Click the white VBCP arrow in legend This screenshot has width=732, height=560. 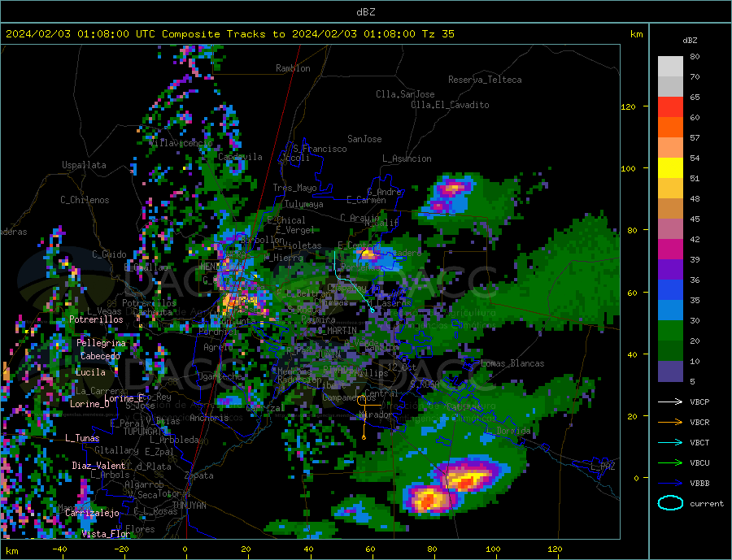670,402
